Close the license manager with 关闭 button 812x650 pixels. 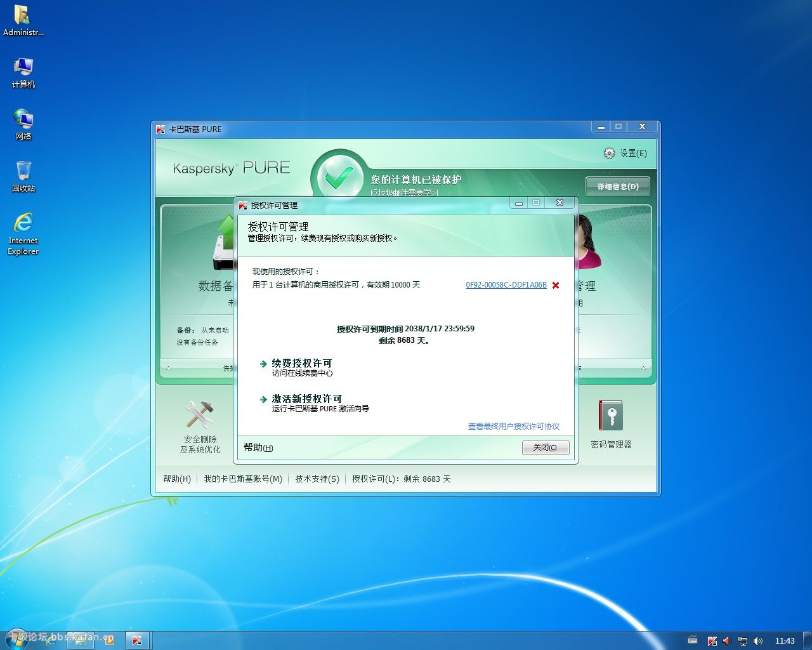point(546,448)
